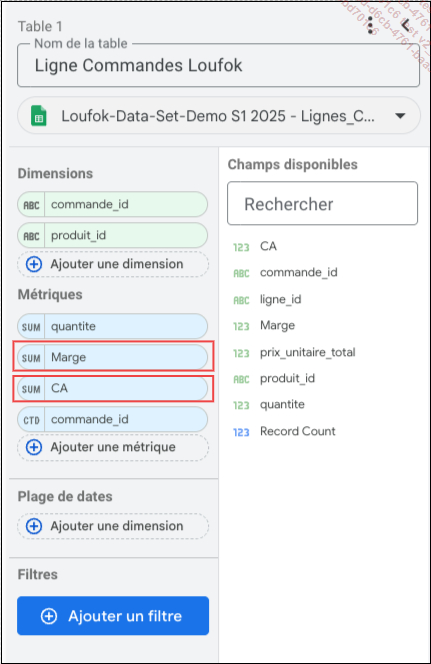
Task: Select ligne_id in available fields list
Action: [x=281, y=299]
